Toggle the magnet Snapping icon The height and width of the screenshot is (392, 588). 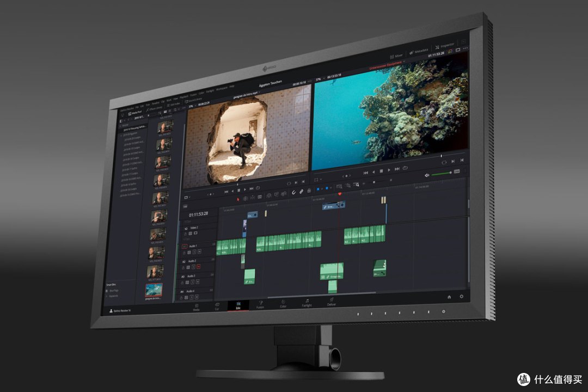293,192
